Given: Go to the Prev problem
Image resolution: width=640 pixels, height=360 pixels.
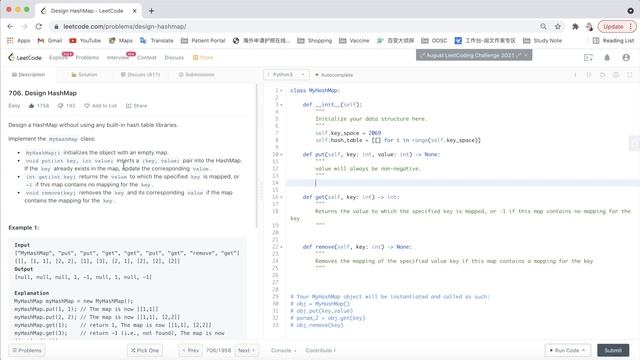Looking at the screenshot, I should point(191,350).
